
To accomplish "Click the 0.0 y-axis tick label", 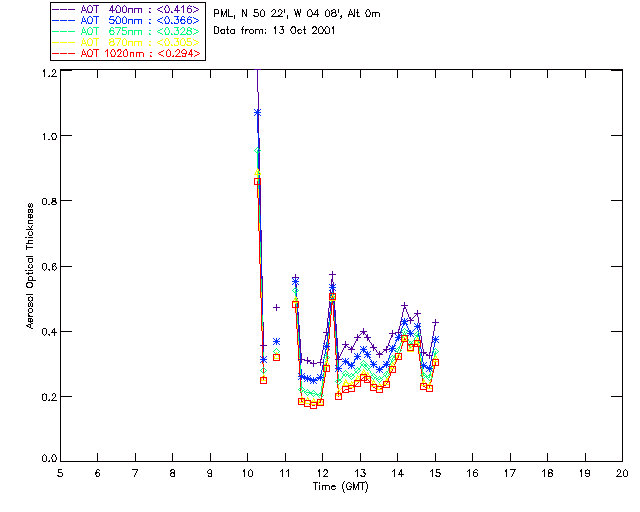I will click(x=49, y=459).
